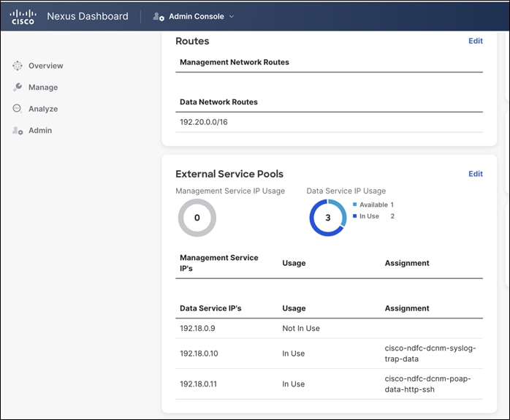The image size is (510, 420).
Task: Click the Overview globe icon
Action: tap(18, 66)
